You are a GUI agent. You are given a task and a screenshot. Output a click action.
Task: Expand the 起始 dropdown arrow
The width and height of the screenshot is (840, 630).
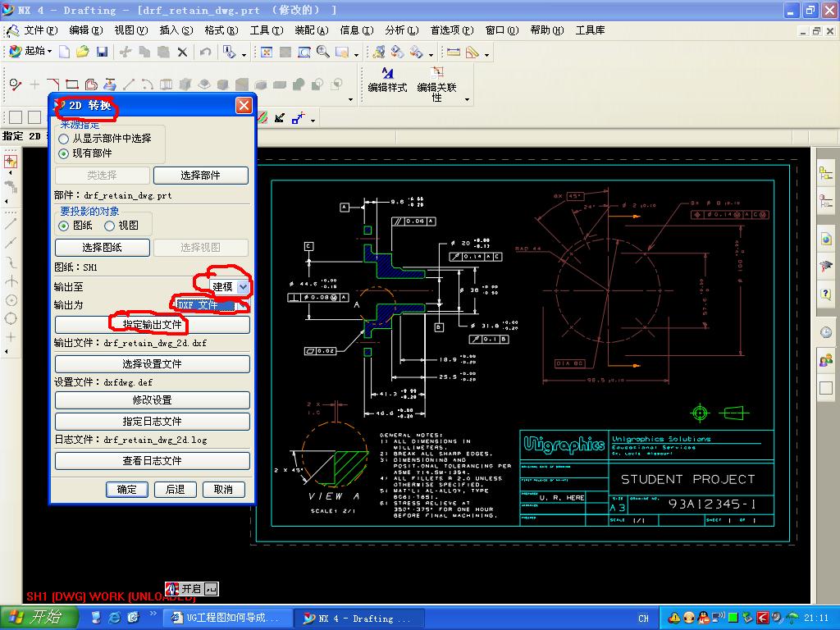click(49, 52)
